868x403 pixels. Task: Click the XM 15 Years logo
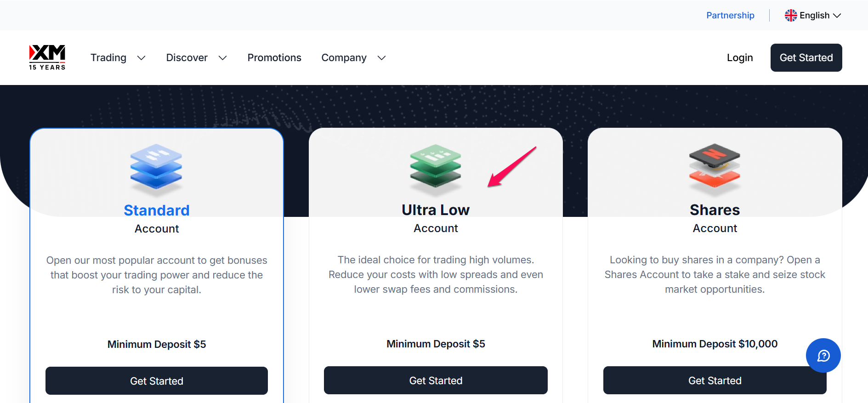click(47, 57)
